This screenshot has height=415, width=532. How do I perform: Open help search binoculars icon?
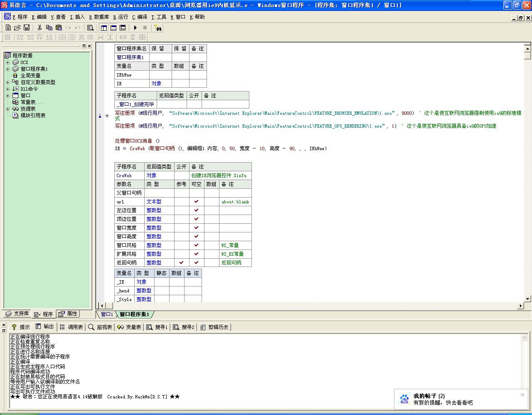(158, 27)
